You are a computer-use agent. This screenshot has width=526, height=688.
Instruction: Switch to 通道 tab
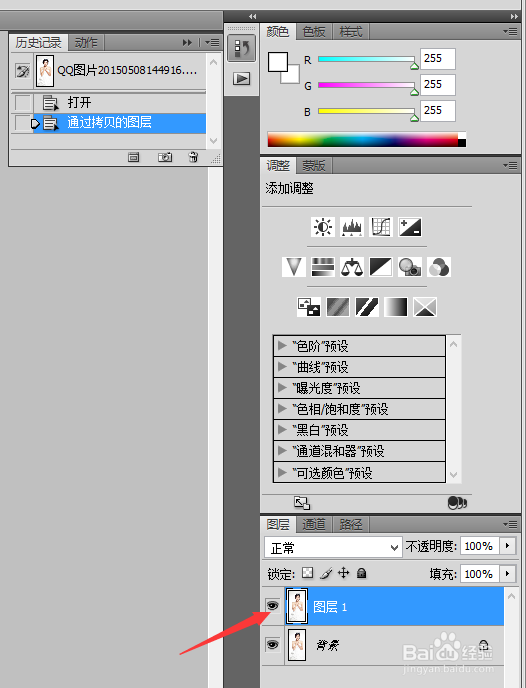click(x=314, y=524)
